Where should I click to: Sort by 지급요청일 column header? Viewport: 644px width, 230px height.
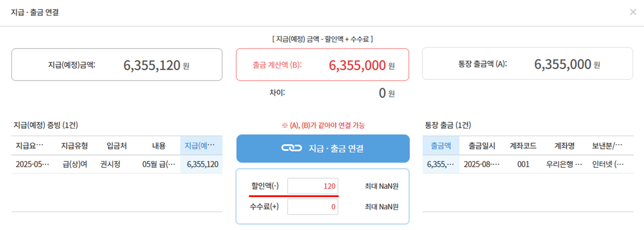click(29, 146)
